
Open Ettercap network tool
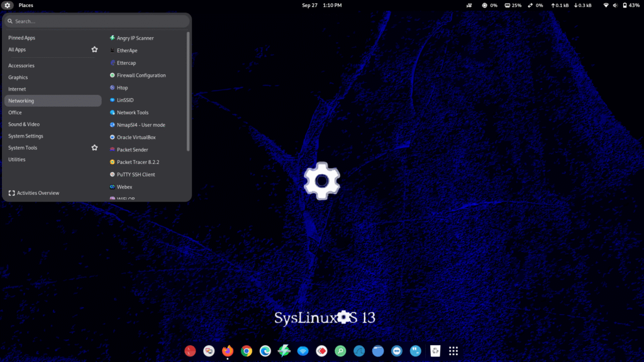click(126, 63)
